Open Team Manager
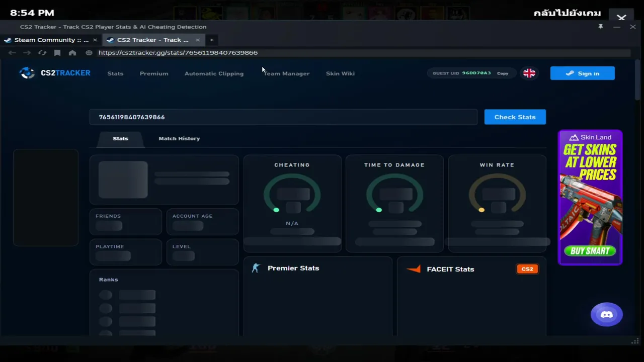The width and height of the screenshot is (644, 362). (x=286, y=73)
